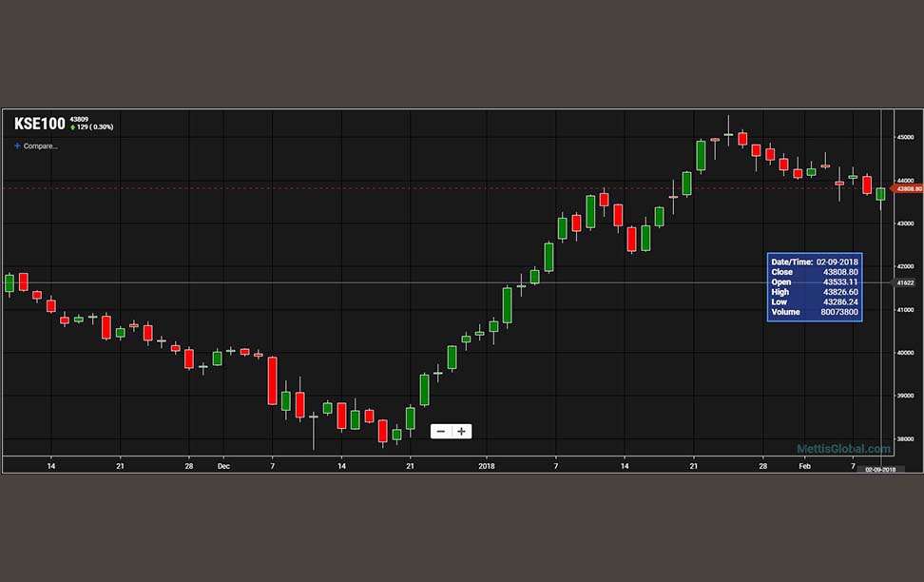
Task: Click the Feb label on time axis
Action: click(x=804, y=466)
